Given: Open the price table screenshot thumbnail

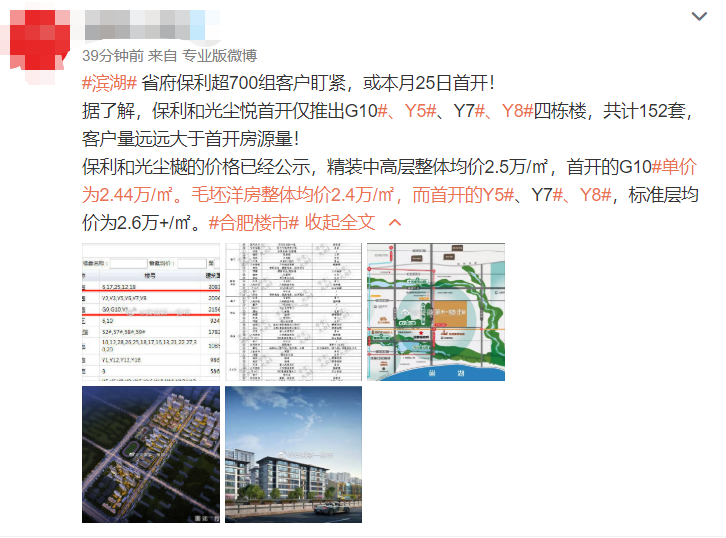Looking at the screenshot, I should (x=151, y=312).
